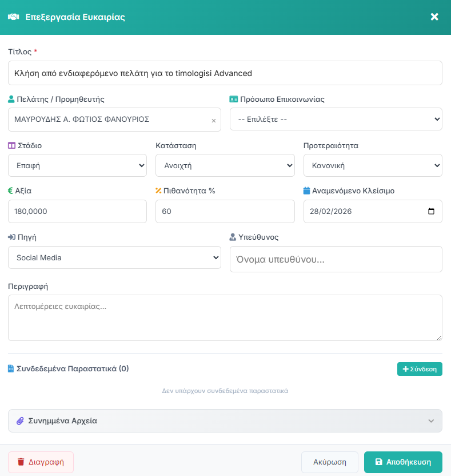
Task: Click the euro icon beside Αξία
Action: [x=10, y=191]
